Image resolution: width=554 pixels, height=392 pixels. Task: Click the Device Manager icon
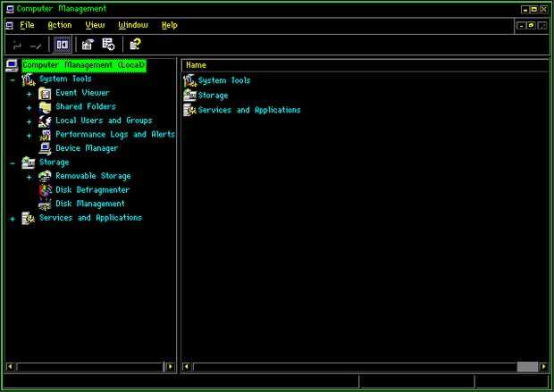point(45,149)
